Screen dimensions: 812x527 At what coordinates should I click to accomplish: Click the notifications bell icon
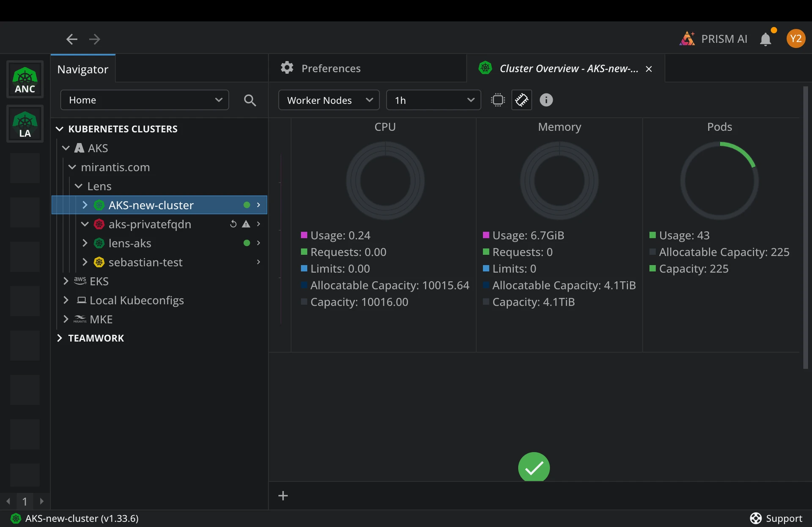coord(765,39)
